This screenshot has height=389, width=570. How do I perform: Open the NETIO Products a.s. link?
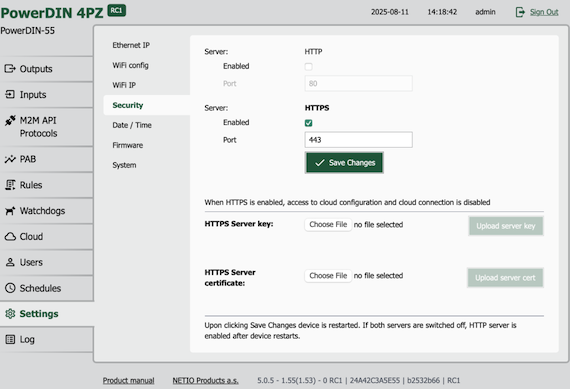205,380
